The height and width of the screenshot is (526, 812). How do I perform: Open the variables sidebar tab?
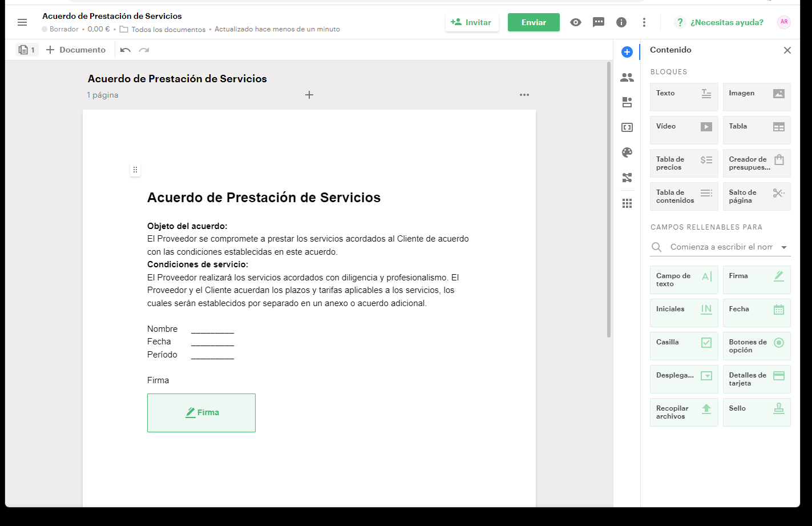pos(627,127)
